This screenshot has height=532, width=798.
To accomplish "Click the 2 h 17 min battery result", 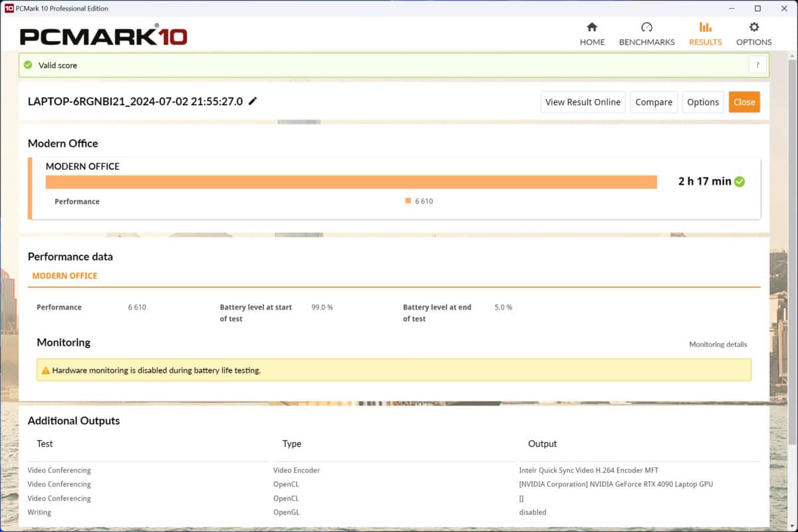I will 704,182.
